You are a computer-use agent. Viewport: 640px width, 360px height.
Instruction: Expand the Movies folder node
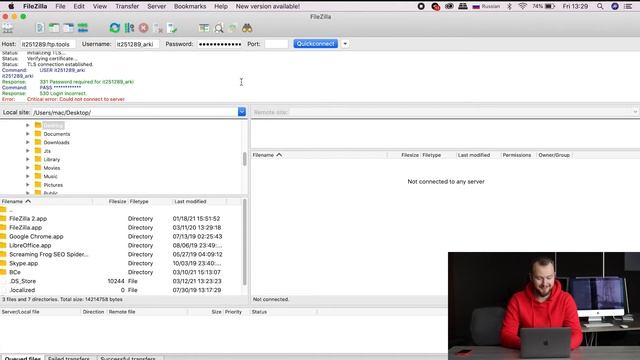28,168
